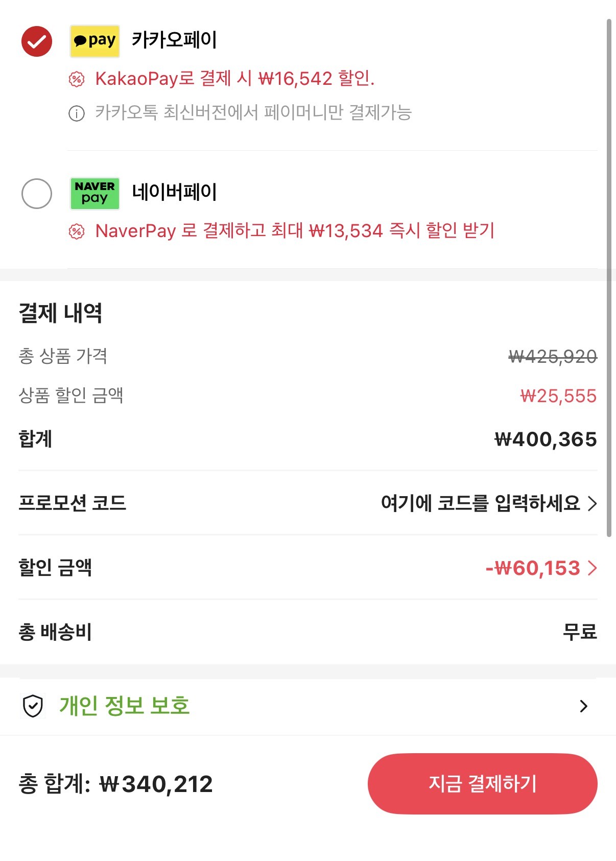Screen dimensions: 616x861
Task: Click the KakaoPay discount coupon badge icon
Action: tap(77, 79)
